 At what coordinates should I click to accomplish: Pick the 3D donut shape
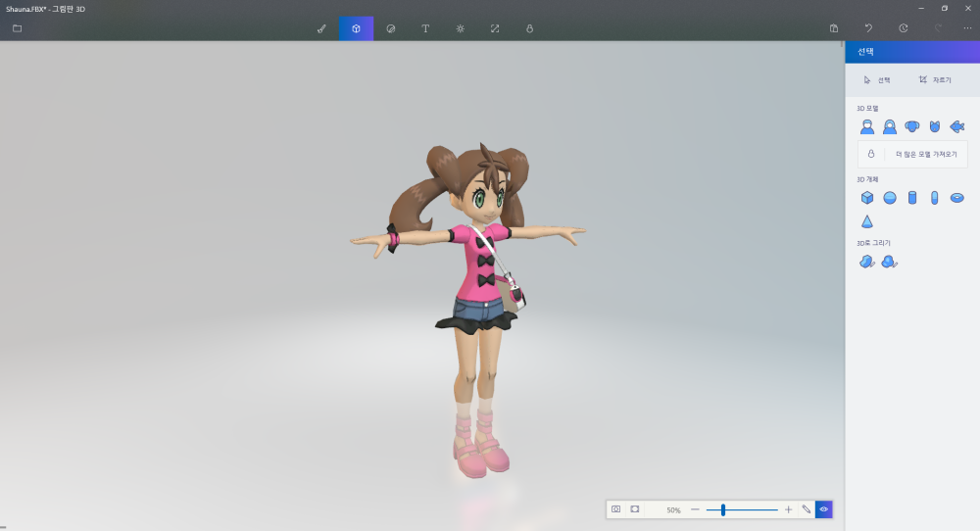pyautogui.click(x=957, y=197)
